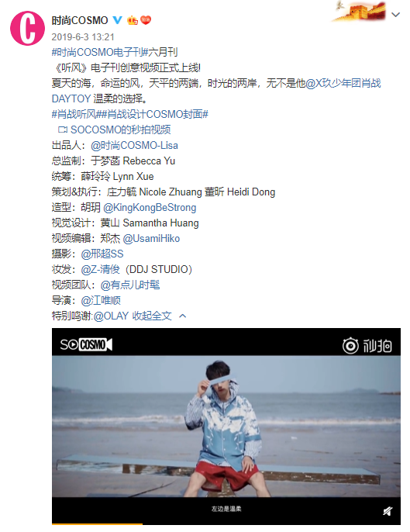Click the red heart badge icon

[x=146, y=20]
